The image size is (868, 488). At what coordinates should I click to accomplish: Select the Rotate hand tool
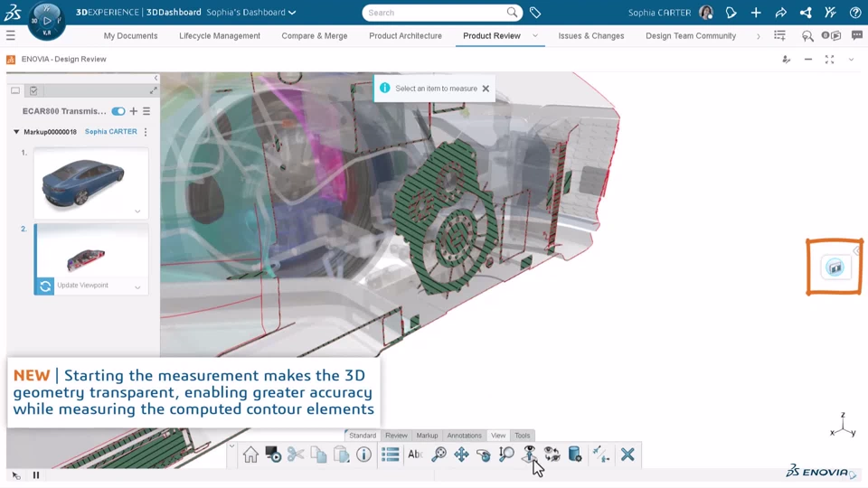pos(484,455)
